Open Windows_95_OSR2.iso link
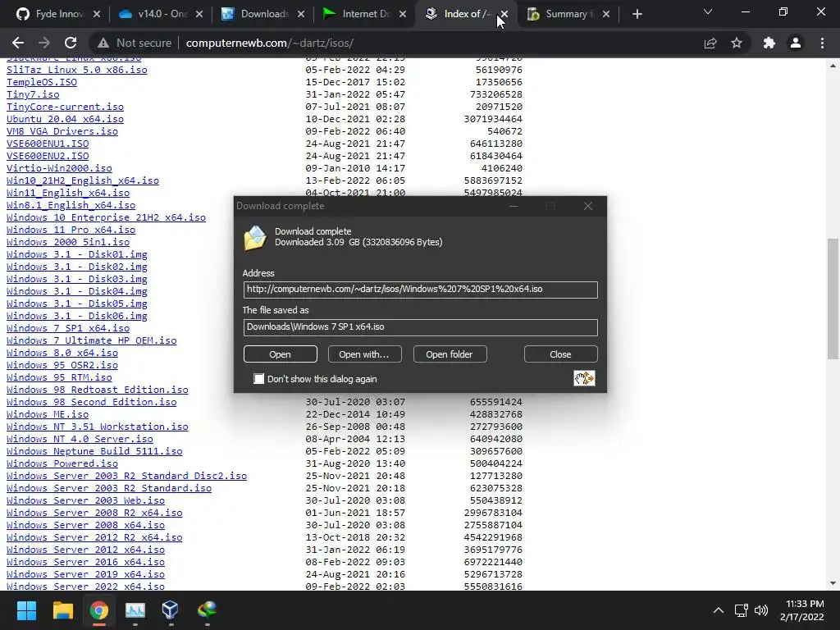The height and width of the screenshot is (630, 840). [x=62, y=365]
